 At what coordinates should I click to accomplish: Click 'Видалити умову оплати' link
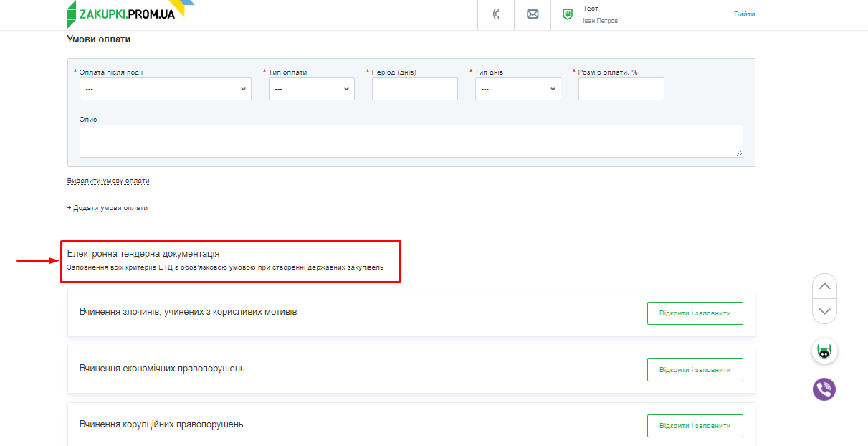(x=108, y=181)
